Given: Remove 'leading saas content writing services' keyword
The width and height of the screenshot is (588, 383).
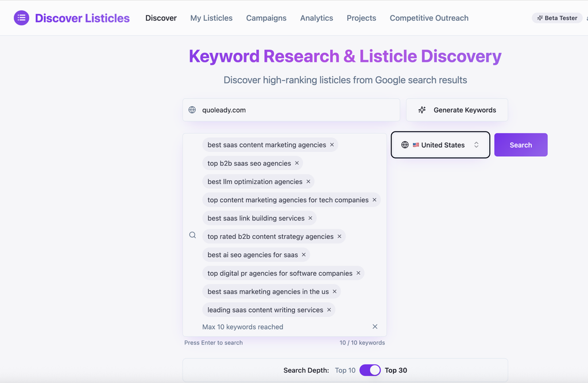Looking at the screenshot, I should pyautogui.click(x=329, y=310).
